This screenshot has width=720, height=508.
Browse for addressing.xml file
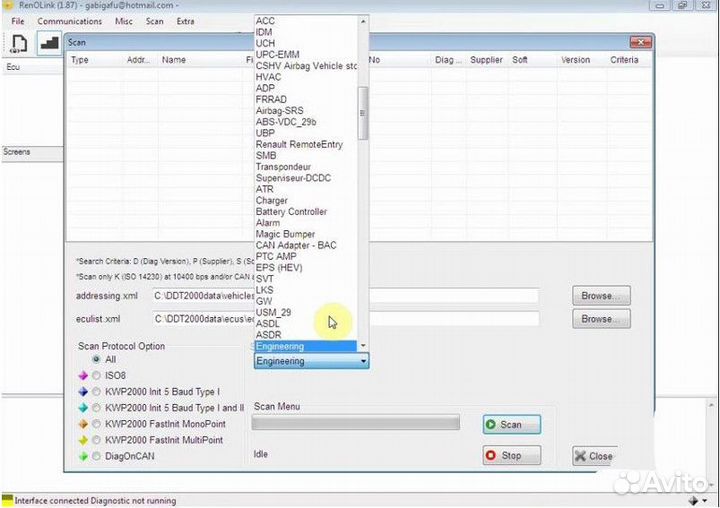(x=601, y=296)
